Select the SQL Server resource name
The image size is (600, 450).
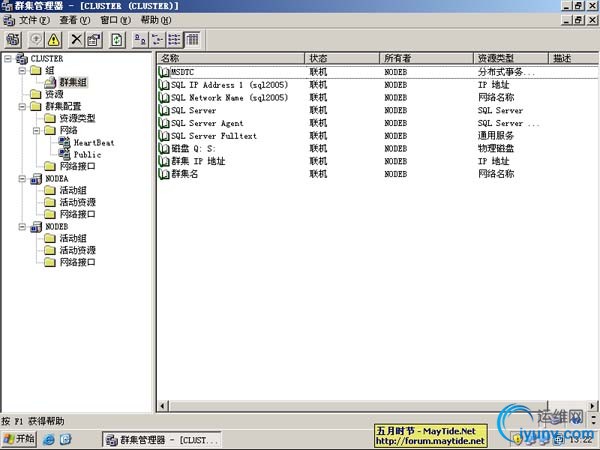(194, 110)
